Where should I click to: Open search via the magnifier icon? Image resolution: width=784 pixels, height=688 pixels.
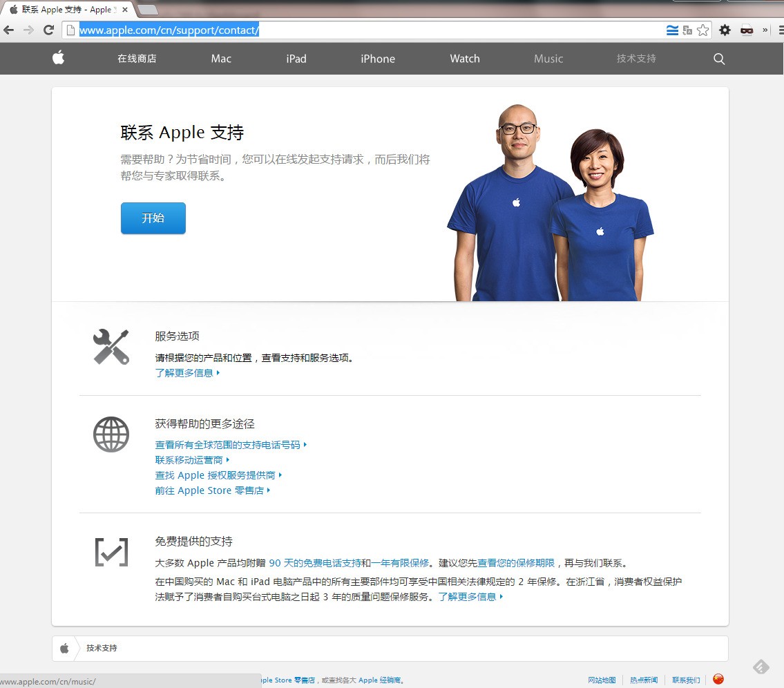coord(718,59)
